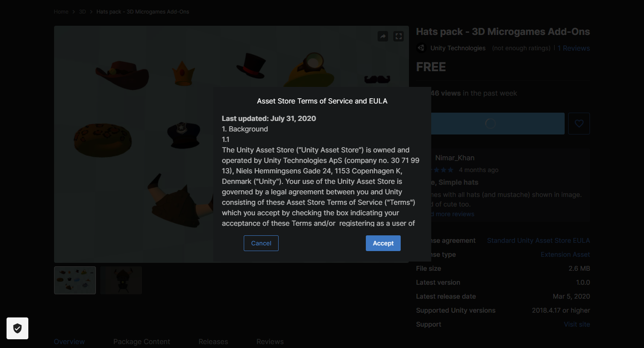
Task: Click the '1. Background' heading in dialog
Action: tap(245, 129)
